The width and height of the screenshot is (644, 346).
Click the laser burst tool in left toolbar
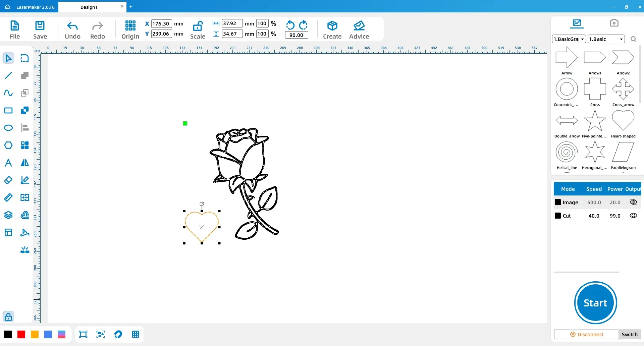(x=25, y=250)
